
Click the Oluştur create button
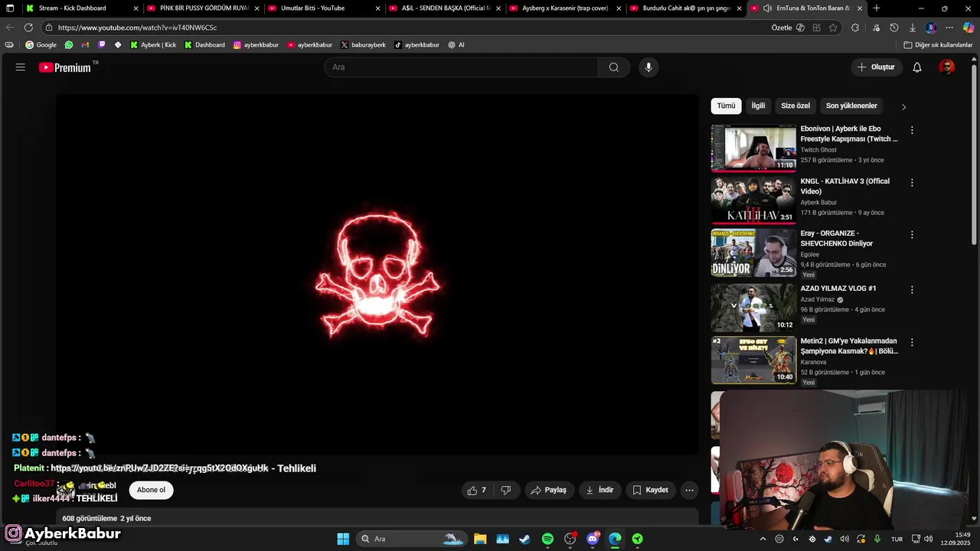coord(876,67)
